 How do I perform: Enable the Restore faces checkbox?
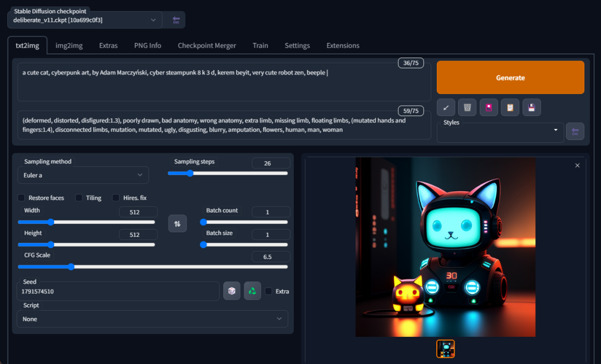[x=22, y=197]
